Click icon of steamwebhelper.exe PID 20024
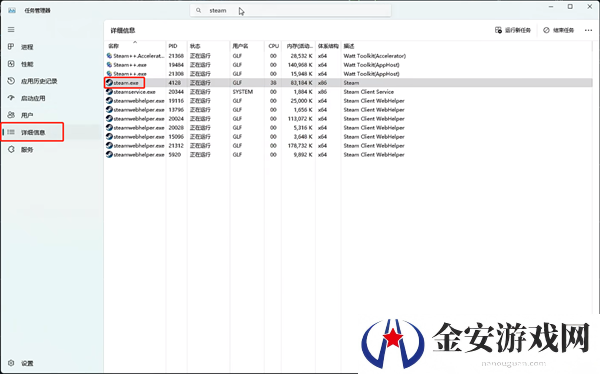The image size is (600, 374). click(109, 119)
